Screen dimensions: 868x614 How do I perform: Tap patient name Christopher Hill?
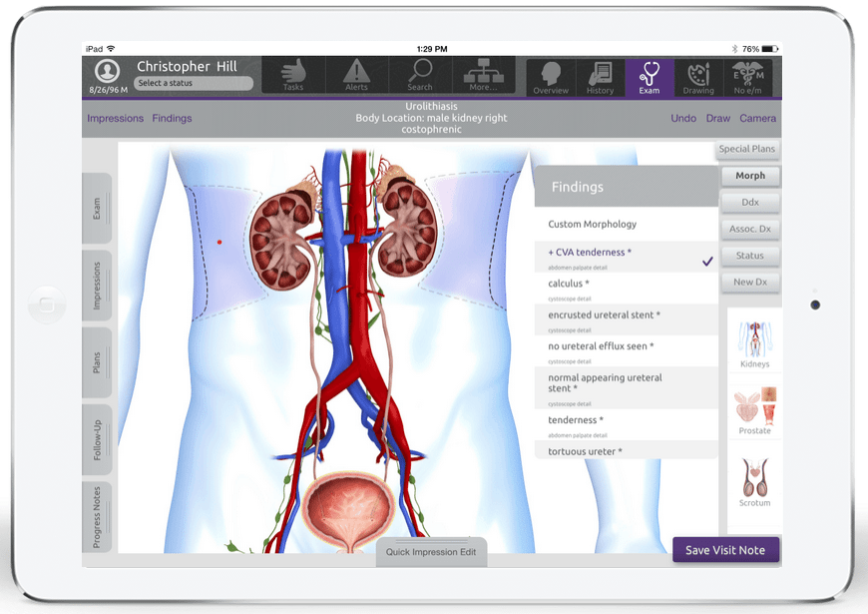click(188, 67)
